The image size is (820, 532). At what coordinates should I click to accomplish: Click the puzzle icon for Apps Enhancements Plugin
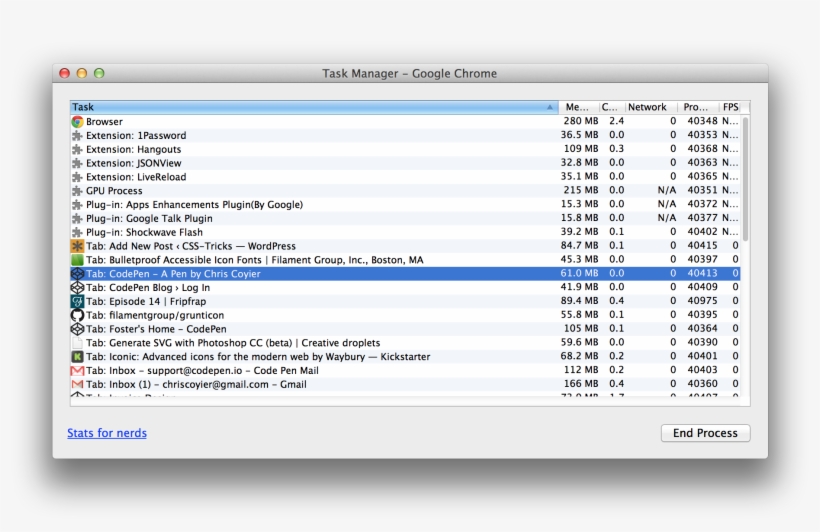(77, 205)
